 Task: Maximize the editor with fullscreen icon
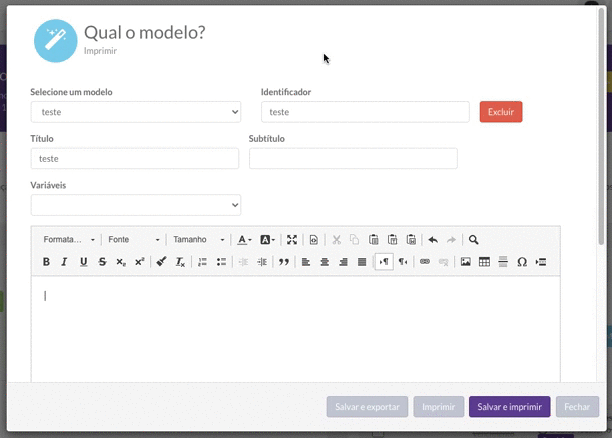pyautogui.click(x=292, y=240)
